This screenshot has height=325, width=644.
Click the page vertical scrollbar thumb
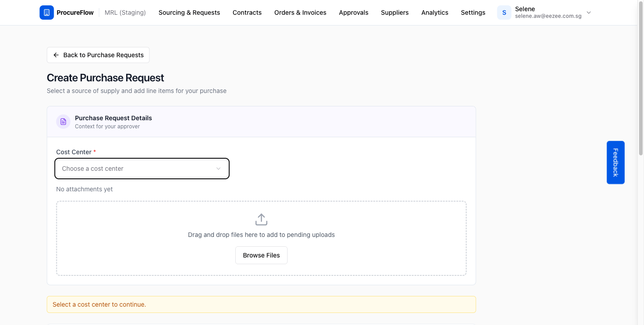[x=640, y=79]
